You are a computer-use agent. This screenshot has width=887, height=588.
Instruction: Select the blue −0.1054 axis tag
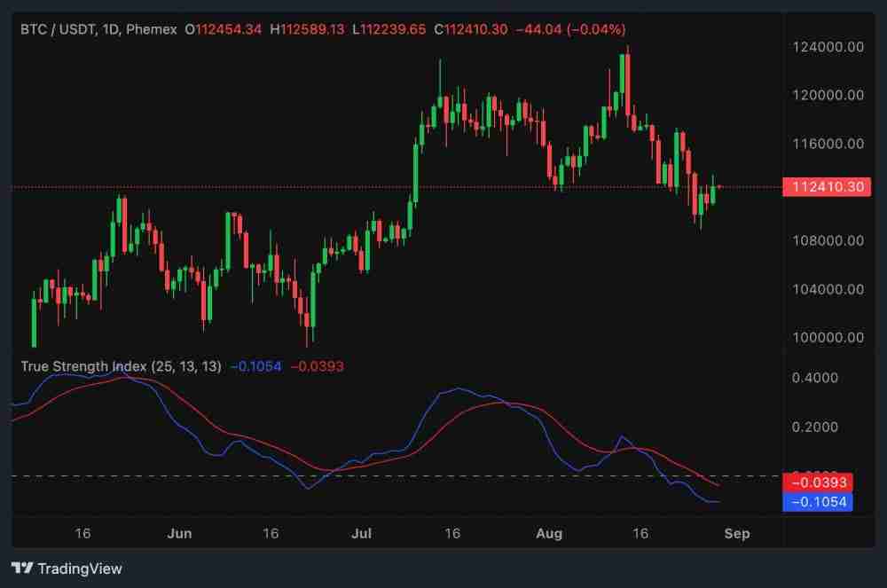817,503
